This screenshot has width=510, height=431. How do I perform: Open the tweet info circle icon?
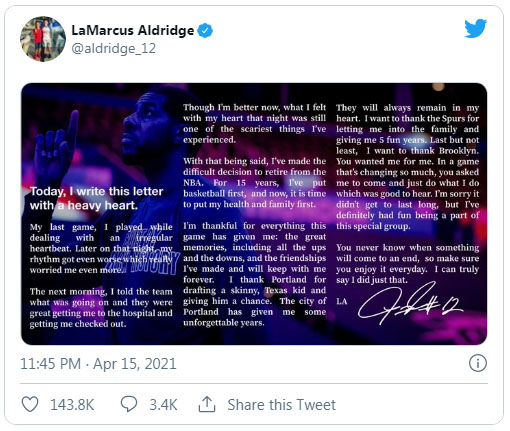click(x=478, y=363)
